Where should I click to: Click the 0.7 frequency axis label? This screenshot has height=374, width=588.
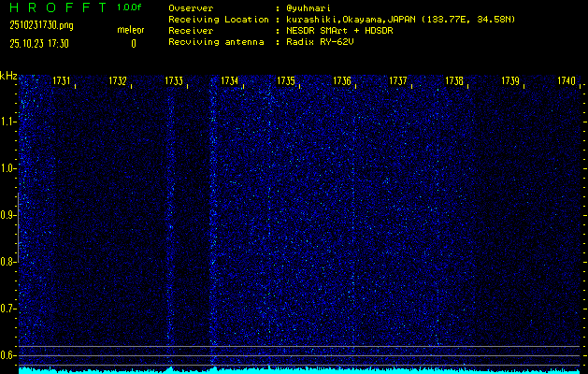7,309
